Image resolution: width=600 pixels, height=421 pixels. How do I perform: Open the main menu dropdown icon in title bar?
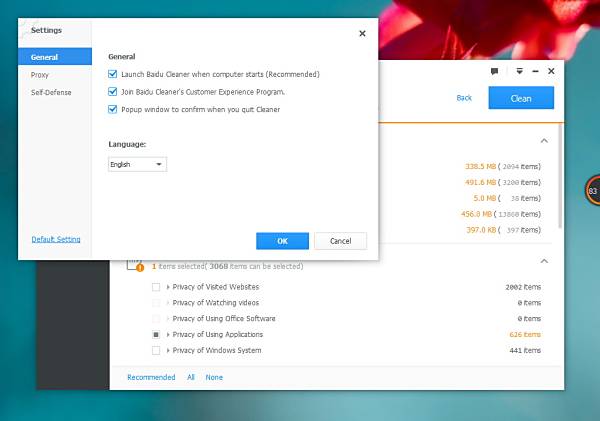pyautogui.click(x=519, y=71)
